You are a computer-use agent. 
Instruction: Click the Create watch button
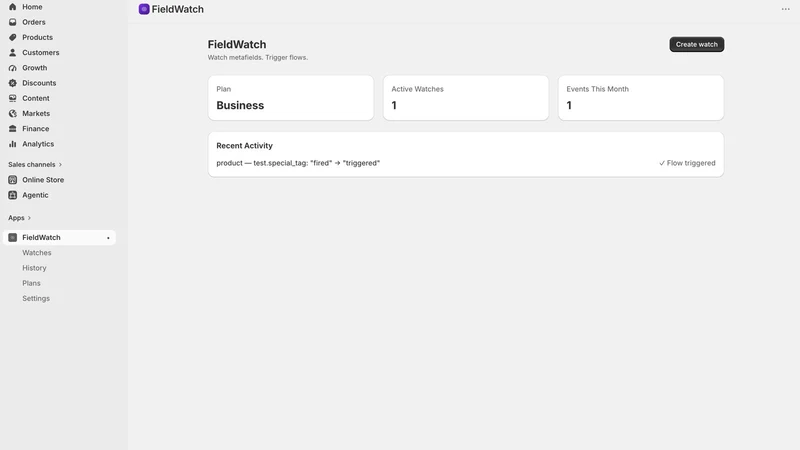[x=696, y=44]
